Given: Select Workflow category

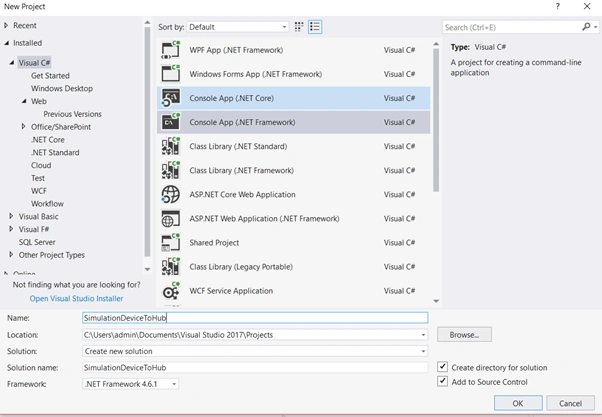Looking at the screenshot, I should coord(47,204).
